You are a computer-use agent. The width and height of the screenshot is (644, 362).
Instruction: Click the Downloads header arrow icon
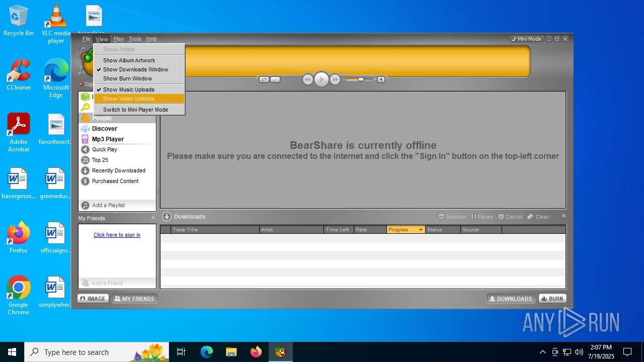(167, 217)
